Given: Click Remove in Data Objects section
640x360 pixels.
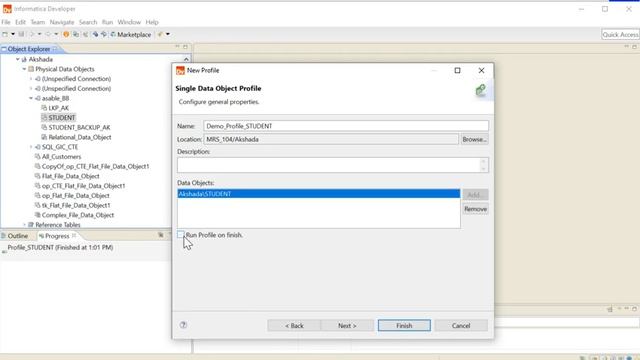Looking at the screenshot, I should click(x=476, y=209).
